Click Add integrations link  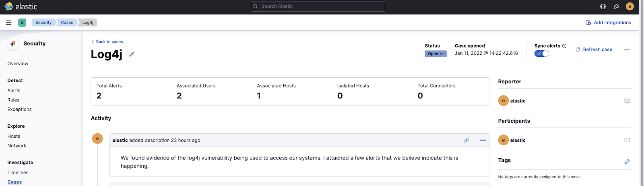(x=608, y=23)
